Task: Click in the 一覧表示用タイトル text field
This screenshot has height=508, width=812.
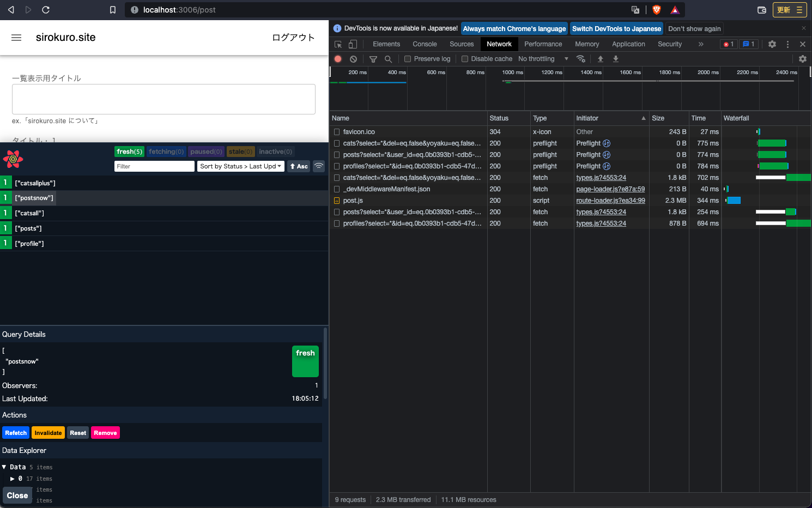Action: click(163, 99)
